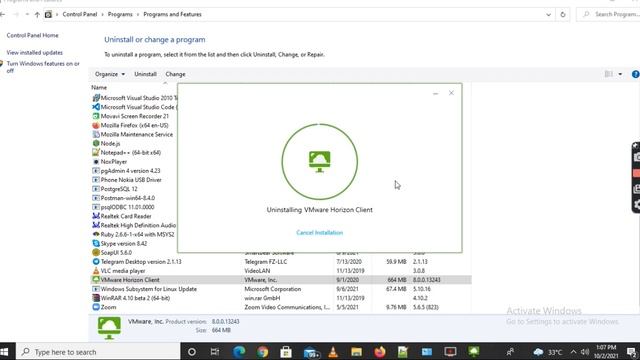Click Zoom Video Communications publisher cell
640x360 pixels.
point(287,307)
